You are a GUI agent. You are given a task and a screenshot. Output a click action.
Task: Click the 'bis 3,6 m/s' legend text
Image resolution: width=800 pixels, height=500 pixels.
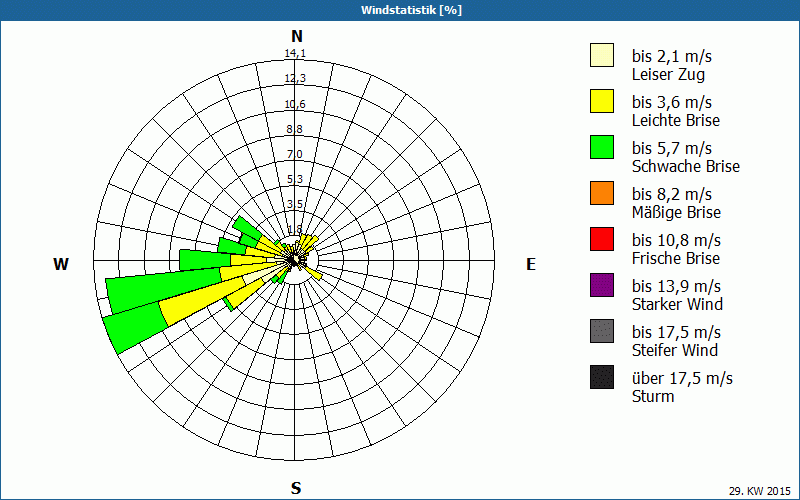(671, 102)
